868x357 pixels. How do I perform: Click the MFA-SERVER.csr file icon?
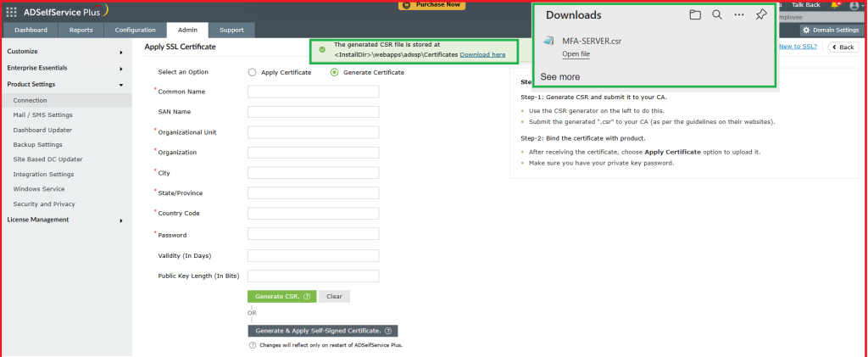click(548, 41)
